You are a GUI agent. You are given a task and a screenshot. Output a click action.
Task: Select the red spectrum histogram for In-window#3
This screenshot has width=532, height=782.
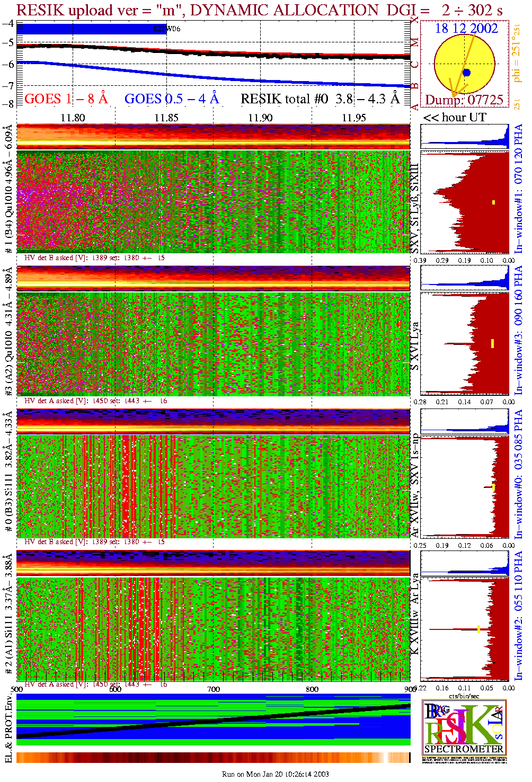[x=465, y=344]
